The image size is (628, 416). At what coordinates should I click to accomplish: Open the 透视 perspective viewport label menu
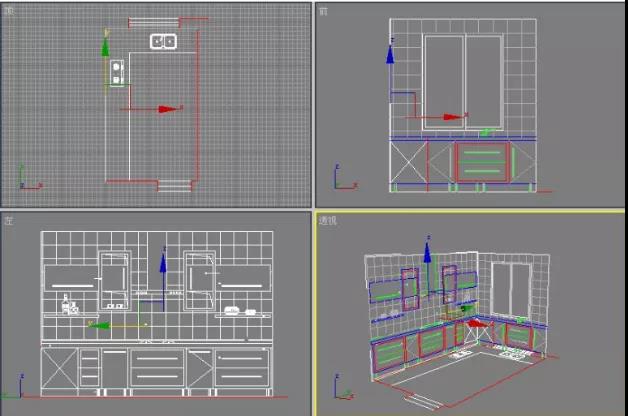point(328,219)
